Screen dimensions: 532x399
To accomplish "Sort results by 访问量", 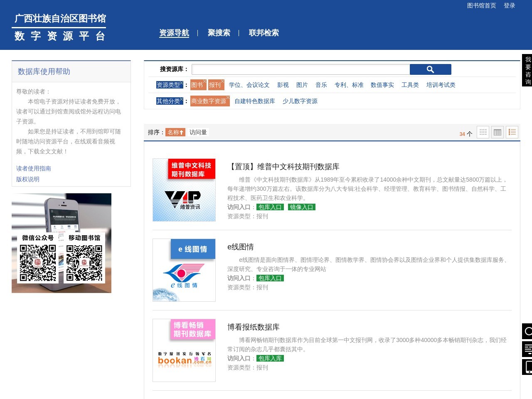I will 198,132.
